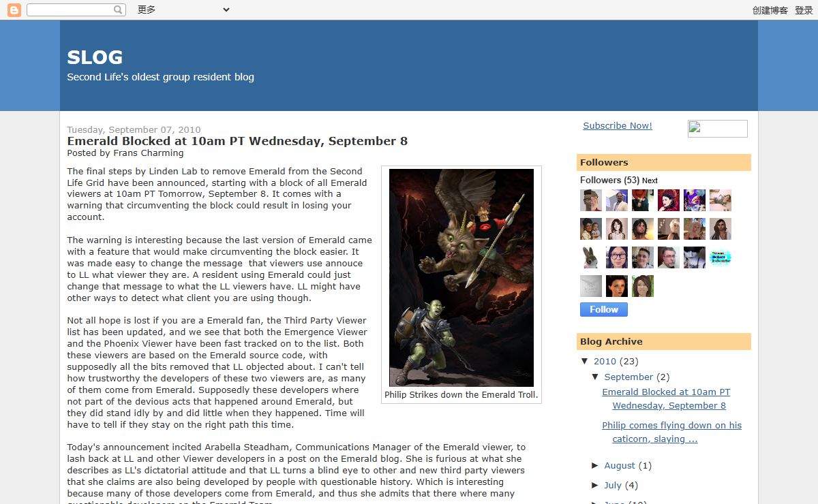Open the Philip and Emerald Troll illustration

click(461, 278)
